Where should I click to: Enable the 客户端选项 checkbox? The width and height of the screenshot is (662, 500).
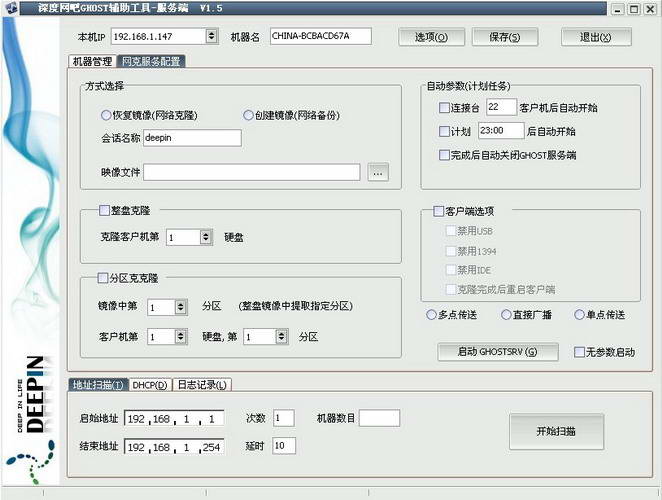pyautogui.click(x=439, y=211)
